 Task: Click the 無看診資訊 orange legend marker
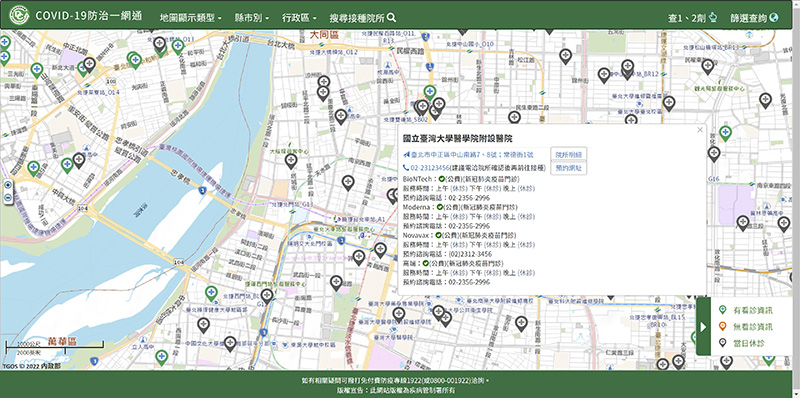tap(722, 327)
